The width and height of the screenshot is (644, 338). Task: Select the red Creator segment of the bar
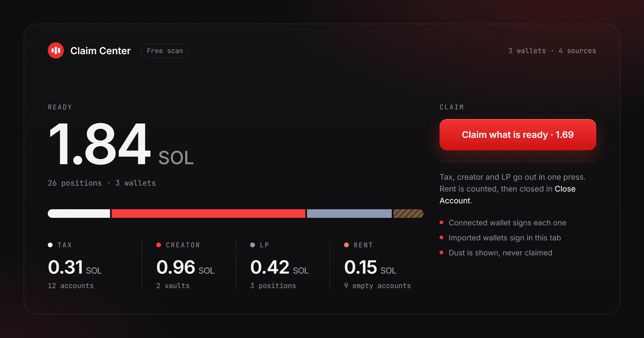[x=208, y=214]
